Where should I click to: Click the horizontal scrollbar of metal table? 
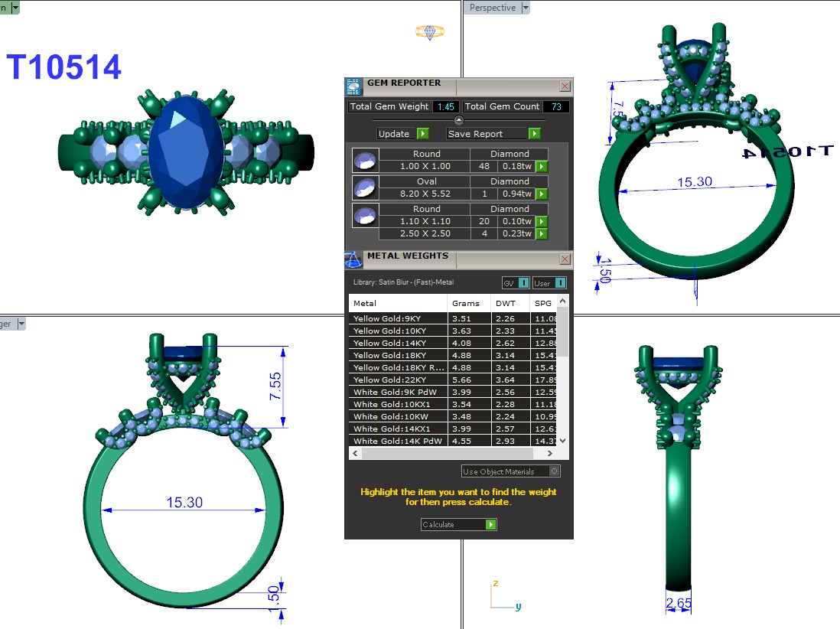pyautogui.click(x=451, y=454)
